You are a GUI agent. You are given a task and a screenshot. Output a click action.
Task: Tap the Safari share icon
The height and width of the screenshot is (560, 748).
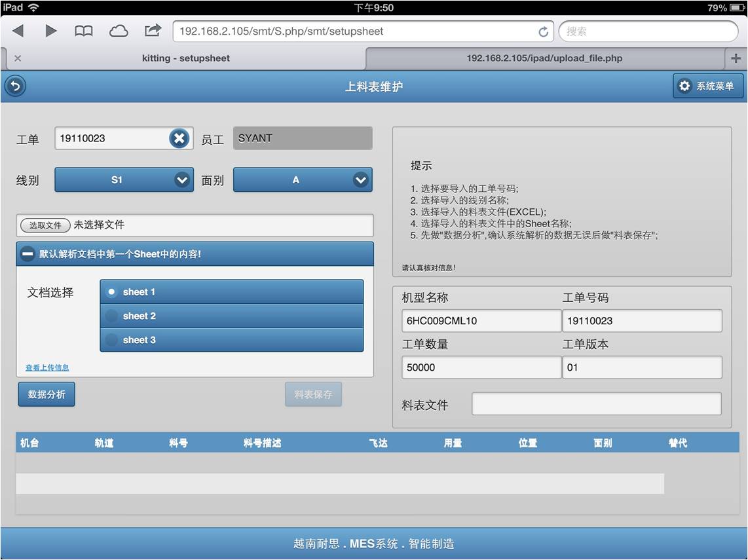[153, 31]
